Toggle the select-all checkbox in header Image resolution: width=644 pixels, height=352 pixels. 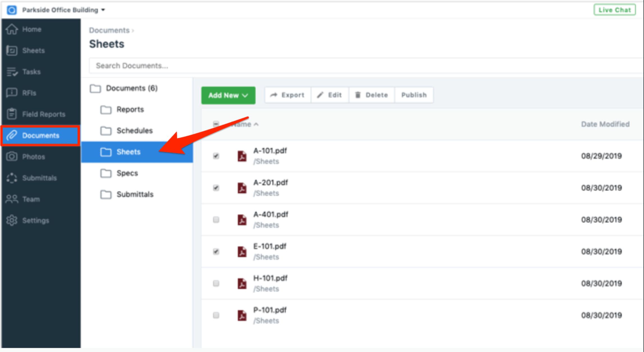click(x=216, y=124)
